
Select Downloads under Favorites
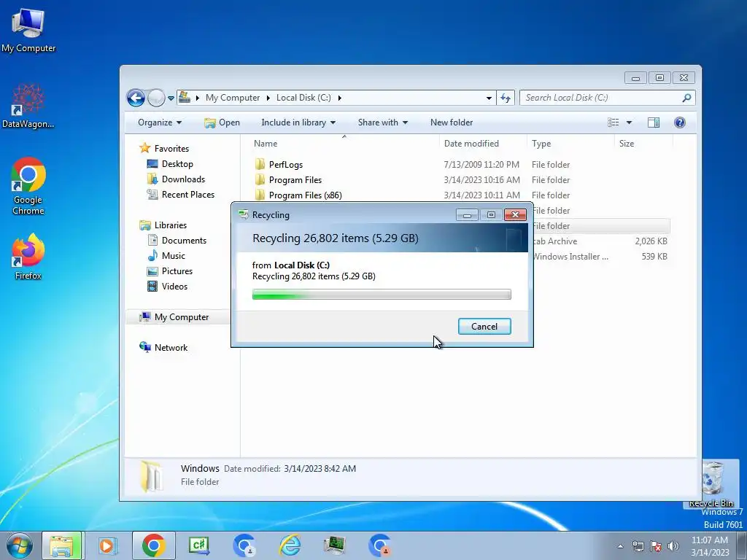(176, 179)
